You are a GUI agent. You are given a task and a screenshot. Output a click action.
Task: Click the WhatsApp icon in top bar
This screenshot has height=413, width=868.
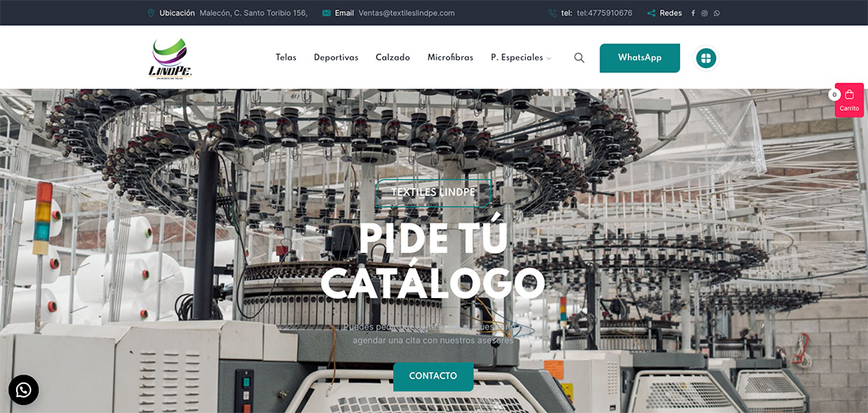tap(717, 13)
